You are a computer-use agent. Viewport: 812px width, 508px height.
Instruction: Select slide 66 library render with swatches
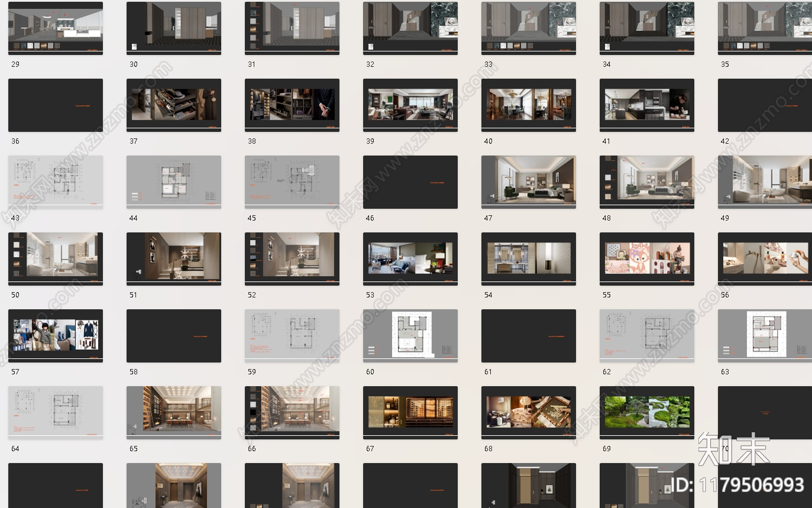292,413
